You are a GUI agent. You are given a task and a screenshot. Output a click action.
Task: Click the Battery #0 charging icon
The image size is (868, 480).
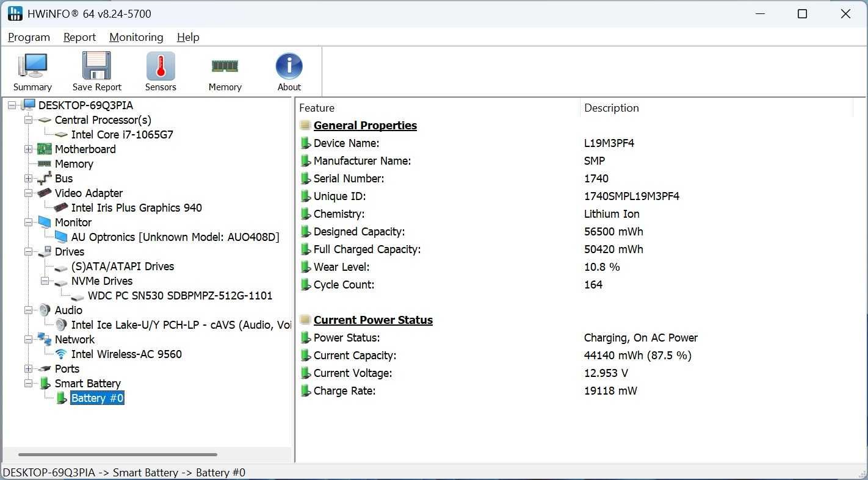[x=61, y=398]
